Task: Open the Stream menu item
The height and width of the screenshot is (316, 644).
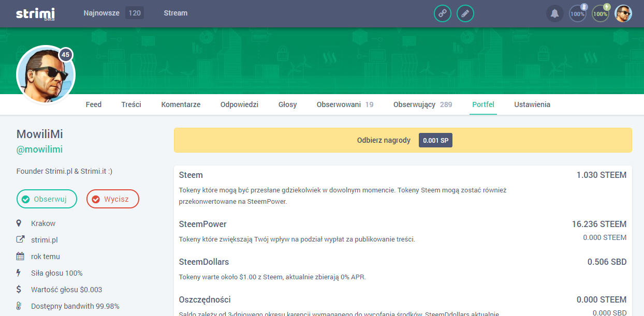Action: point(175,13)
